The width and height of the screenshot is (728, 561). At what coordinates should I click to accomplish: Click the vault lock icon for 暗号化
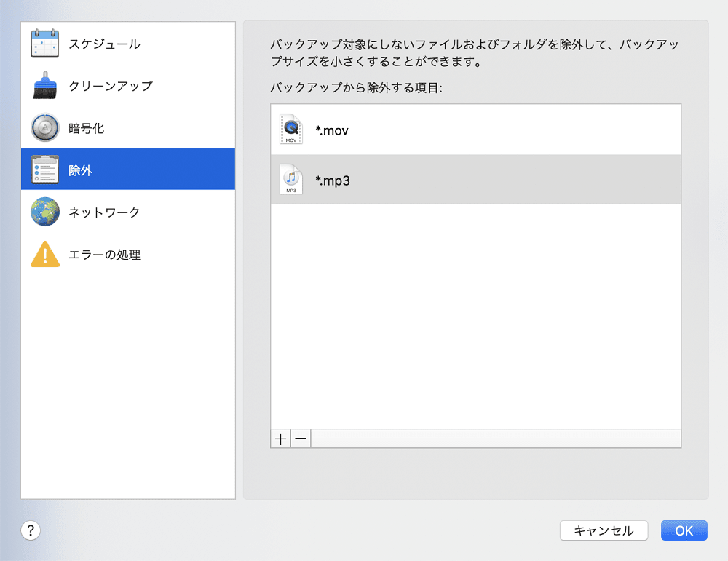point(45,128)
